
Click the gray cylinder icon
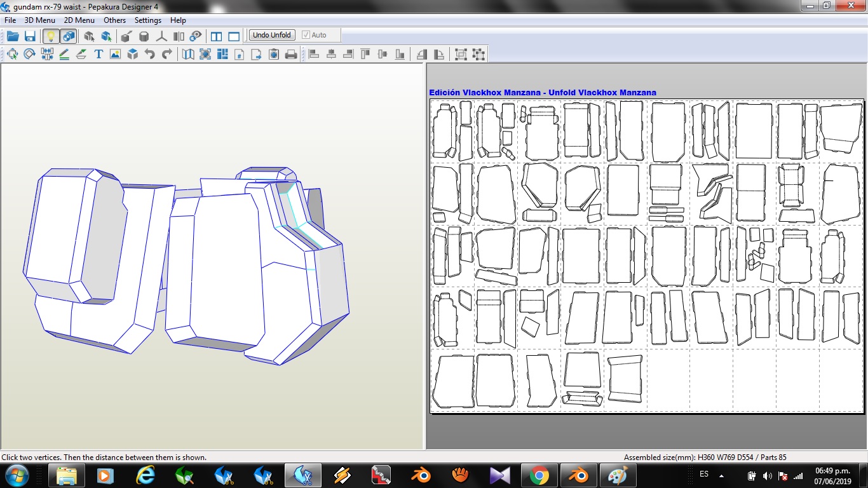[144, 36]
